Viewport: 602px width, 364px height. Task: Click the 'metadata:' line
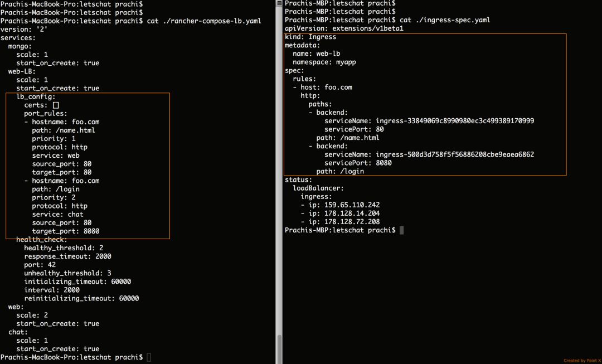pyautogui.click(x=302, y=45)
